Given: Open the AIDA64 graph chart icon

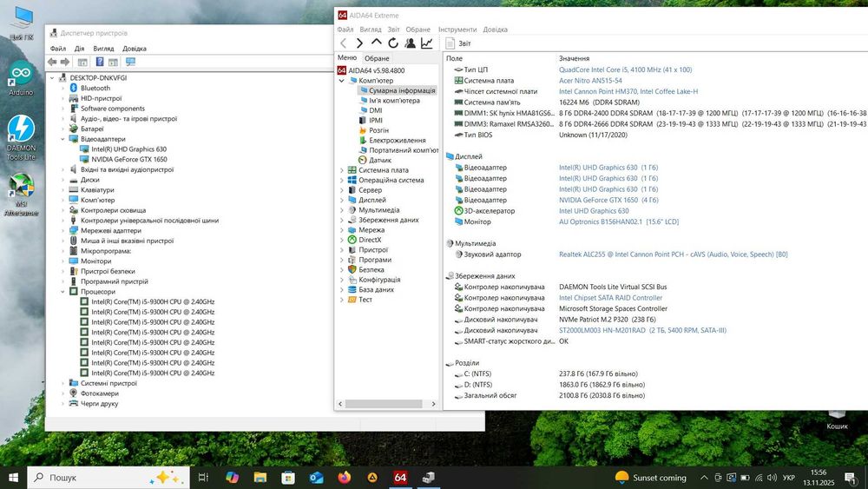Looking at the screenshot, I should coord(427,43).
